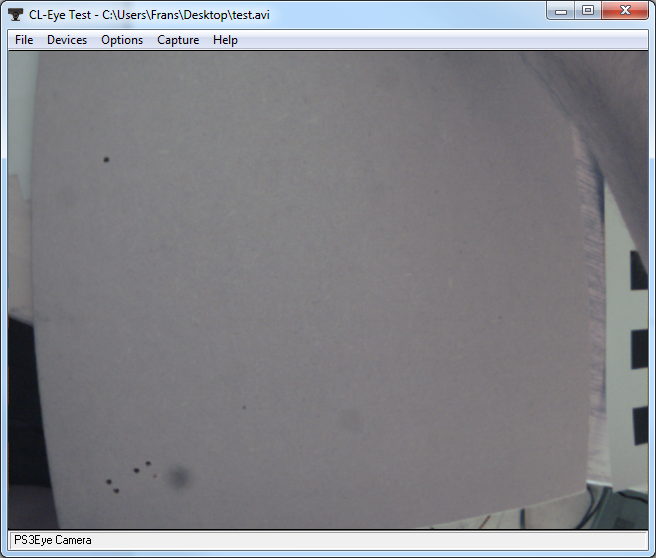Minimize the CL-Eye Test window
This screenshot has height=558, width=656.
coord(563,11)
